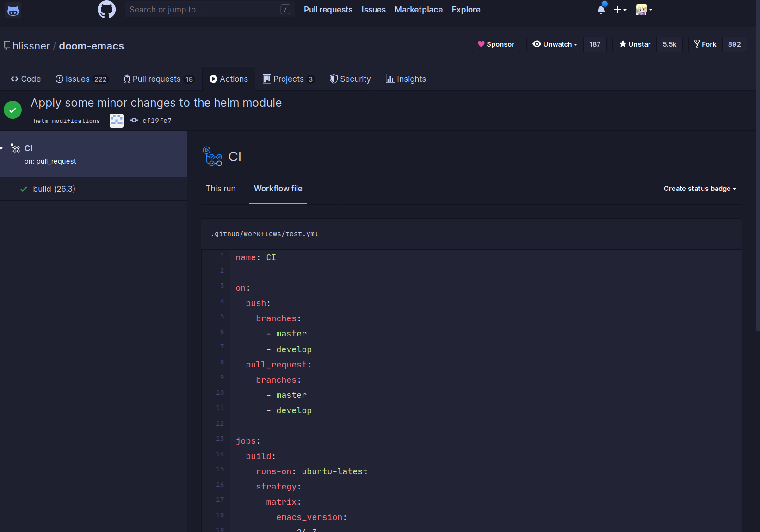Click the CI workflow graph icon
This screenshot has height=532, width=760.
[212, 156]
